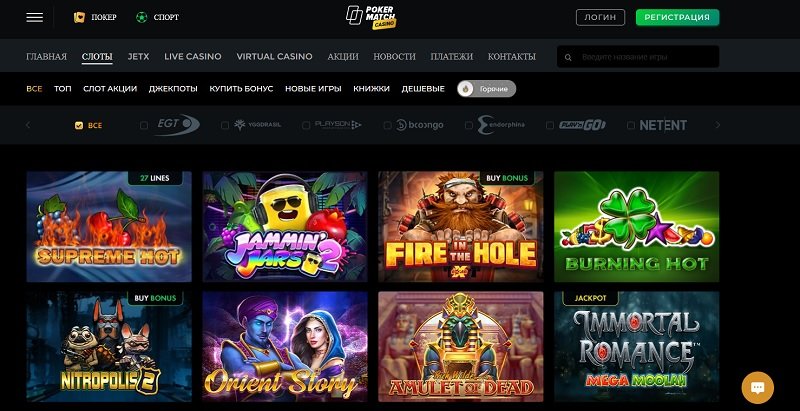Show previous providers with left arrow

tap(28, 125)
